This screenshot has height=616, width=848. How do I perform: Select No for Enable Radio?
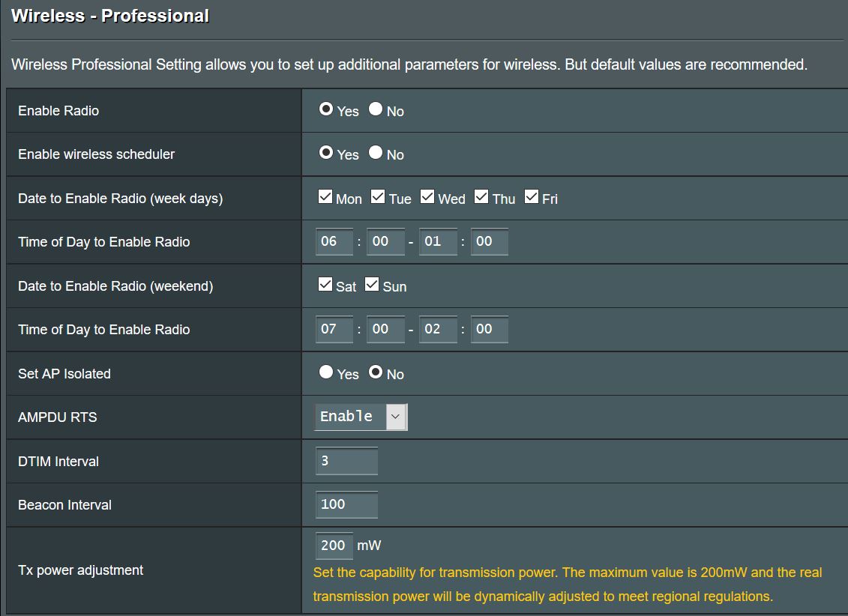pos(376,109)
